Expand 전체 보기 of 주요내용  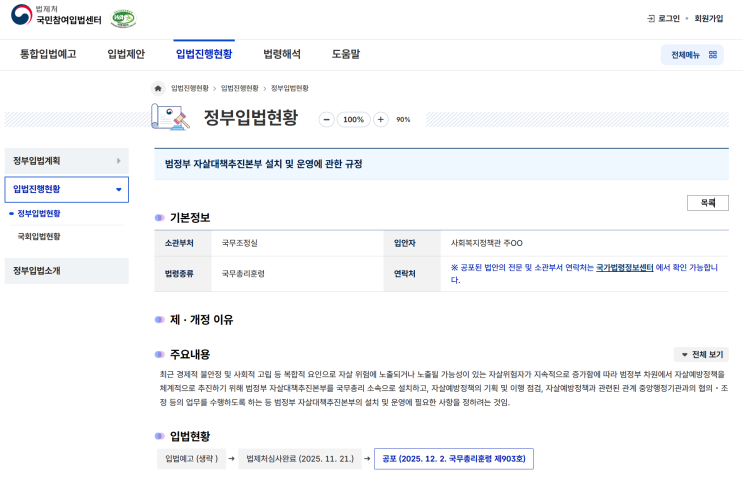[701, 354]
